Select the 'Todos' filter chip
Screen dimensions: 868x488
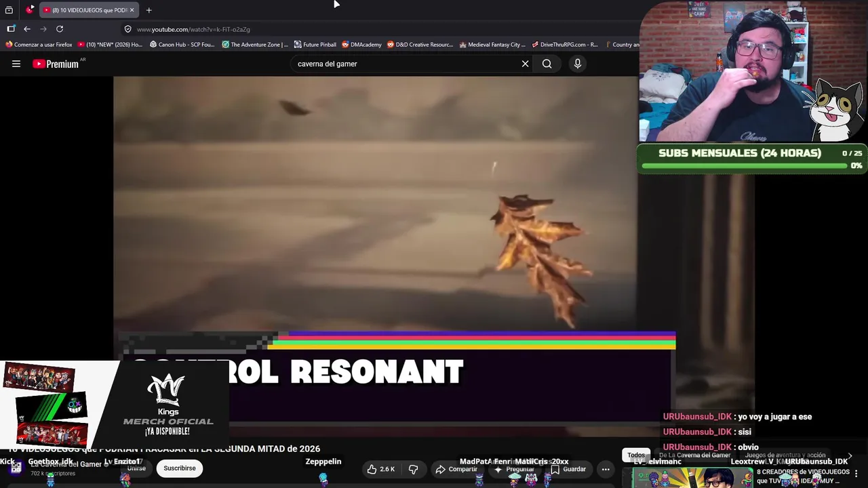(x=636, y=455)
